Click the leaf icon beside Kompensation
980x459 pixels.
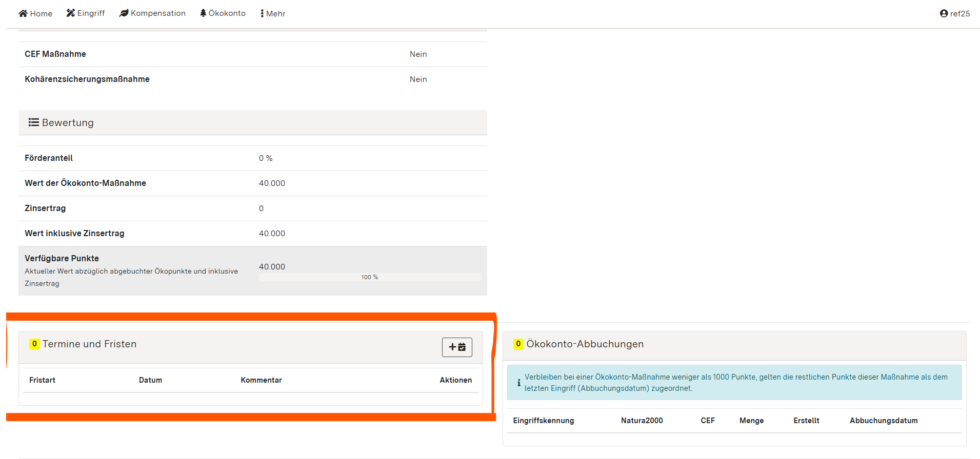124,13
